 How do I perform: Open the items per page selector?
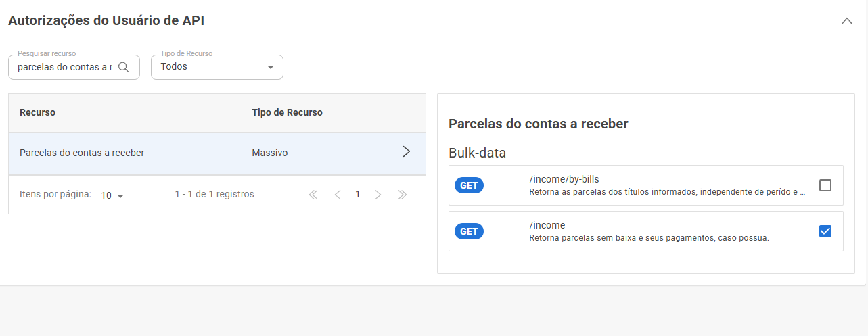(x=112, y=195)
